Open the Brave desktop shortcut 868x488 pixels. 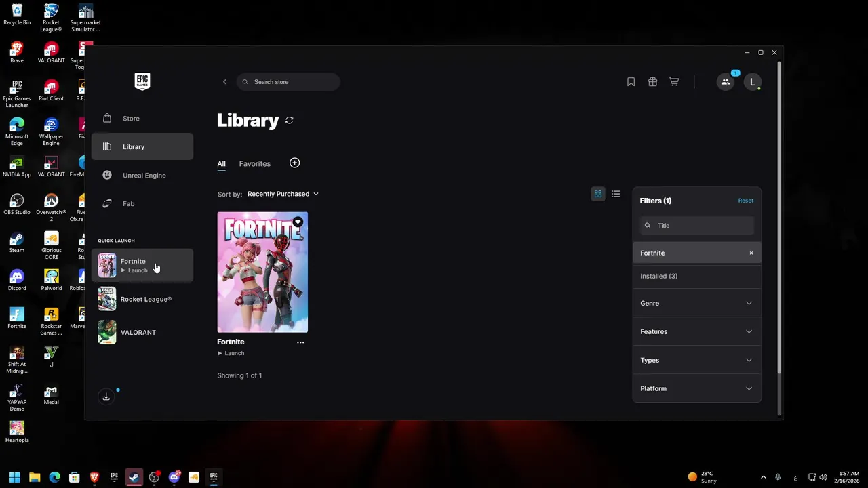17,53
